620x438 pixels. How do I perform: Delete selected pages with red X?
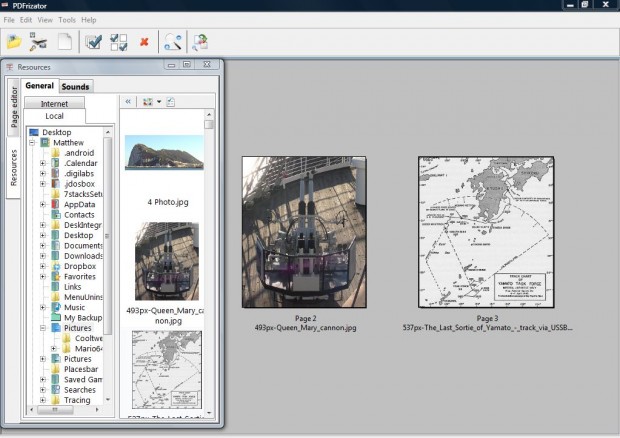144,42
